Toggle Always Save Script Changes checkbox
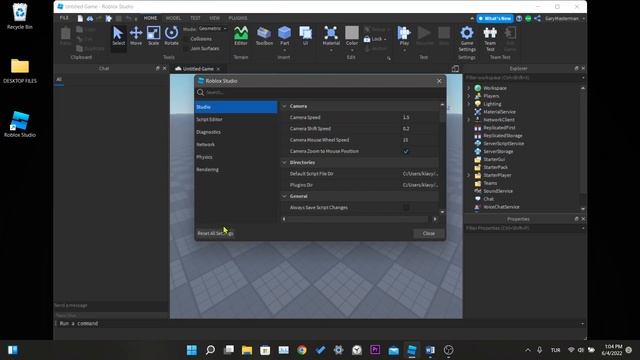Image resolution: width=640 pixels, height=360 pixels. 406,208
